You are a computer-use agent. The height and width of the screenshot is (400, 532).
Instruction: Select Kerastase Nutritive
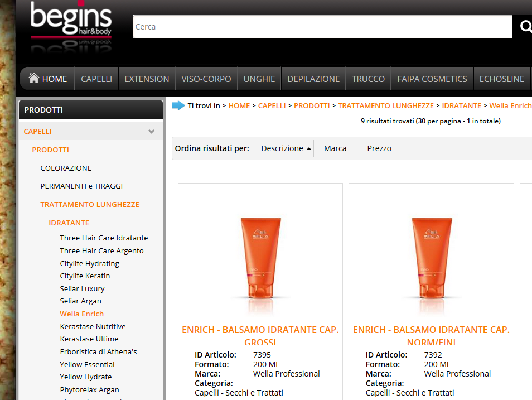(x=93, y=327)
